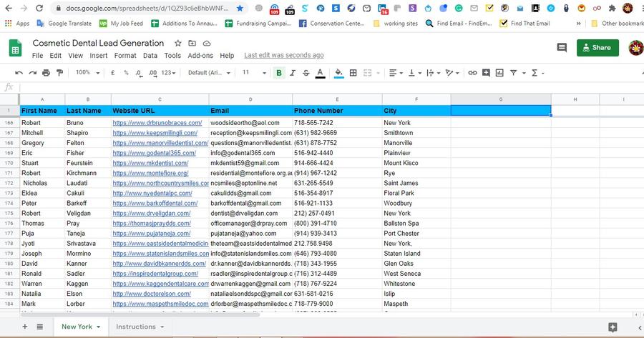Viewport: 644px width, 338px height.
Task: Open the font size dropdown
Action: point(254,73)
